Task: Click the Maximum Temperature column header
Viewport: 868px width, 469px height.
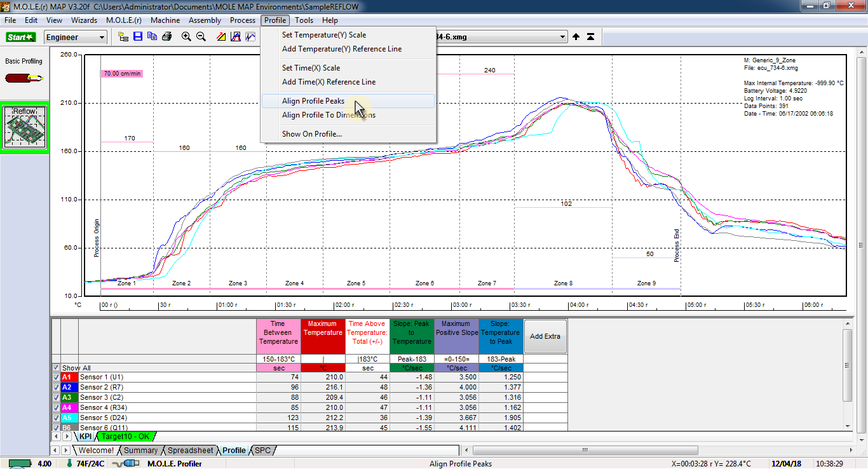Action: tap(323, 336)
